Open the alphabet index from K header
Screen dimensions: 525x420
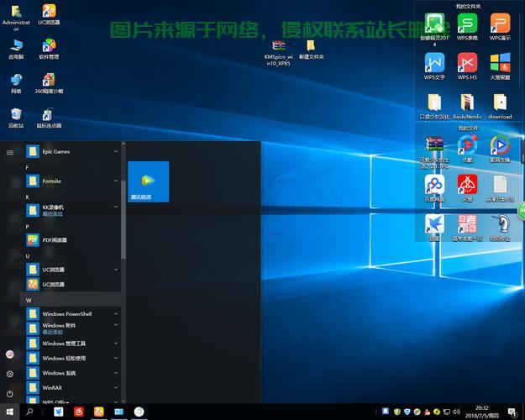(x=28, y=197)
